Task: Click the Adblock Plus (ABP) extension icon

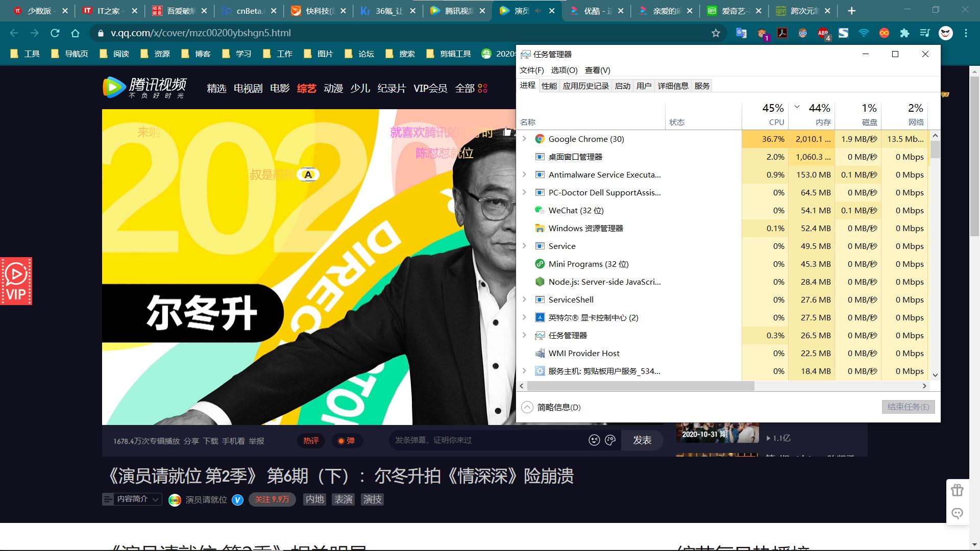Action: [x=823, y=33]
